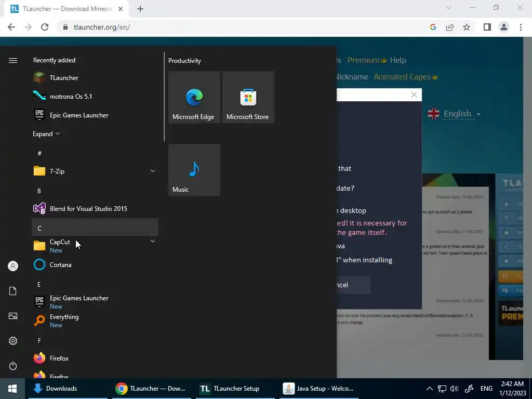Click the E letter header
Image resolution: width=532 pixels, height=399 pixels.
click(x=95, y=284)
